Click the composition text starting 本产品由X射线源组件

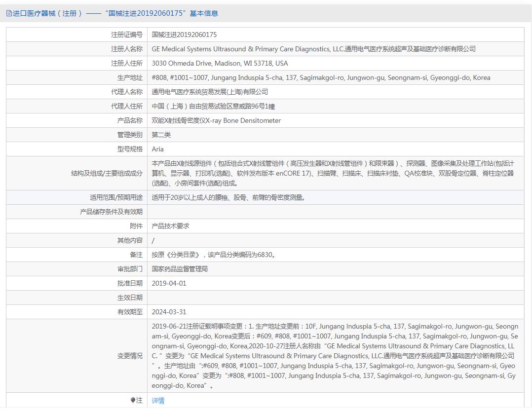click(x=333, y=173)
